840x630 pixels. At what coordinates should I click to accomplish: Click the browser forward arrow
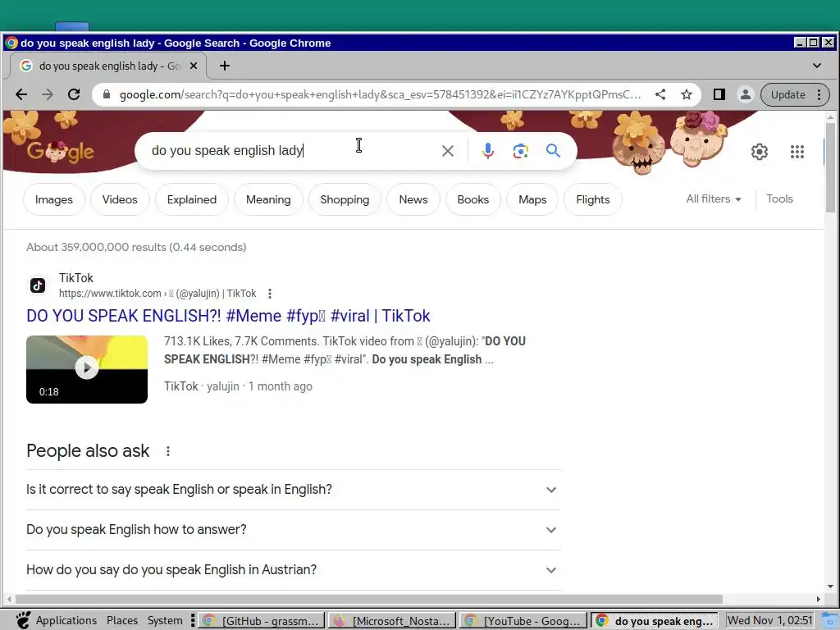(x=48, y=95)
